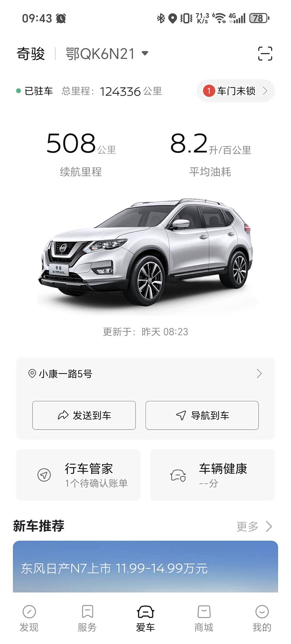Switch to the 服务 service tab
The image size is (291, 644).
[x=87, y=618]
